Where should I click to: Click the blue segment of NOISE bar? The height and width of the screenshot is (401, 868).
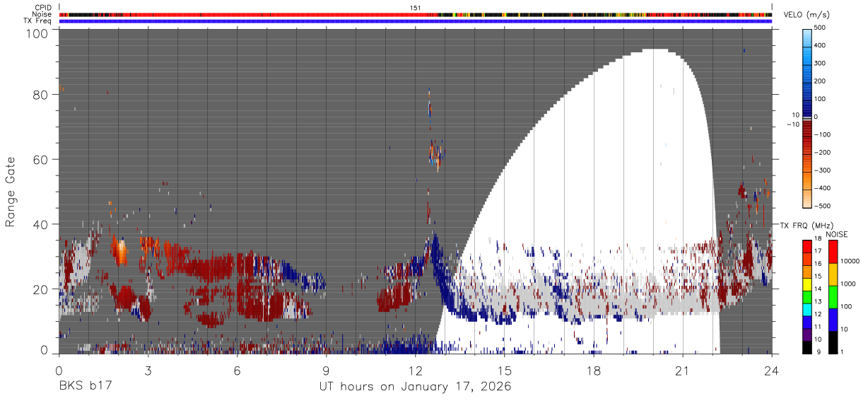point(832,320)
